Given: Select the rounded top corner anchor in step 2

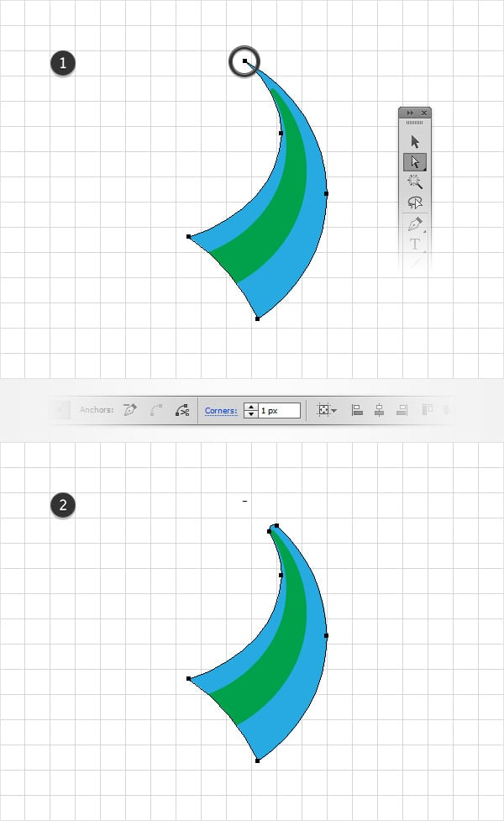Looking at the screenshot, I should tap(276, 525).
